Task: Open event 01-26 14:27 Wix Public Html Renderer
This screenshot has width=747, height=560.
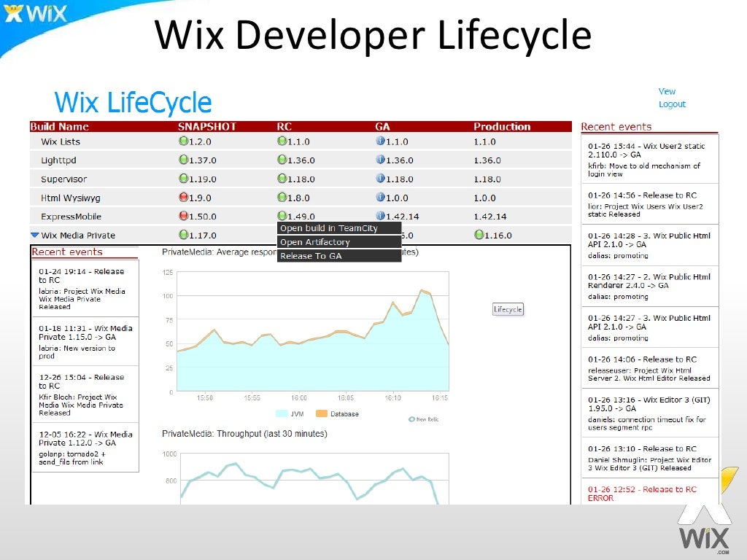Action: pos(650,286)
